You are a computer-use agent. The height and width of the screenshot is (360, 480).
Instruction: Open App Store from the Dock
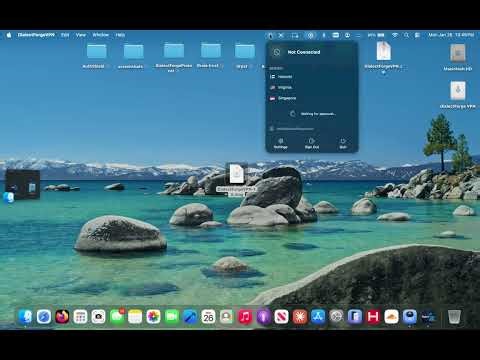coord(318,317)
